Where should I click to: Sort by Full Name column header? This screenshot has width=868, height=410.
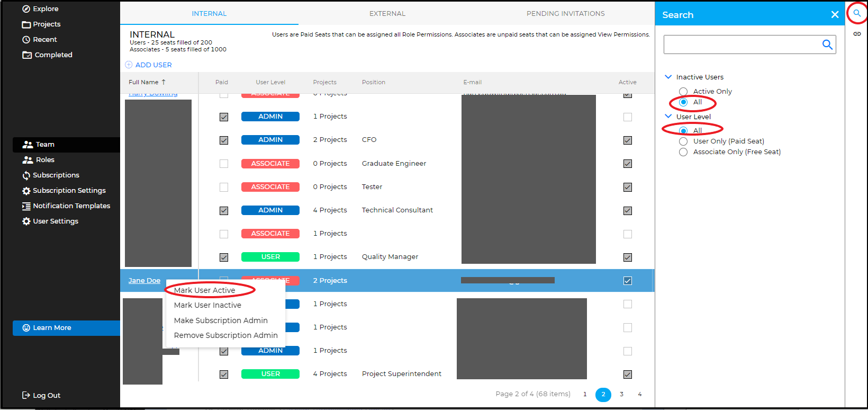pos(144,82)
